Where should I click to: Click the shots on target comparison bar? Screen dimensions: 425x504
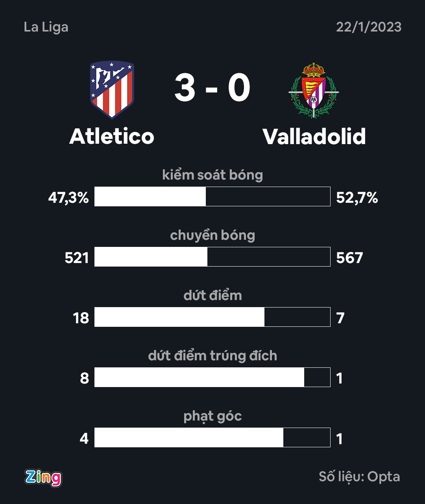point(212,377)
